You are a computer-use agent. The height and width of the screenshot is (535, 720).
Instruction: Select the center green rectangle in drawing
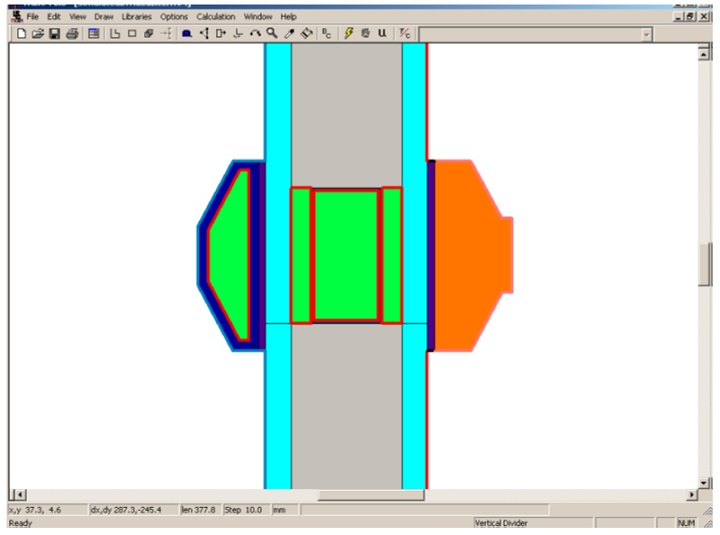tap(346, 255)
